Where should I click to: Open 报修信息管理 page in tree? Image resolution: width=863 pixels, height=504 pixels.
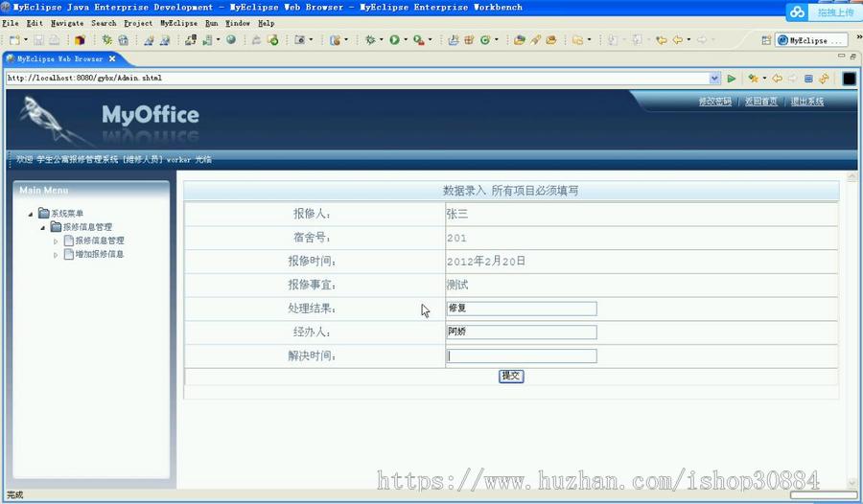[99, 241]
